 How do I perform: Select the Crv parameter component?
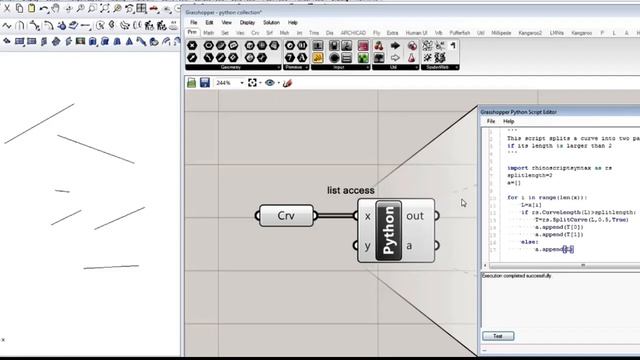click(x=286, y=215)
